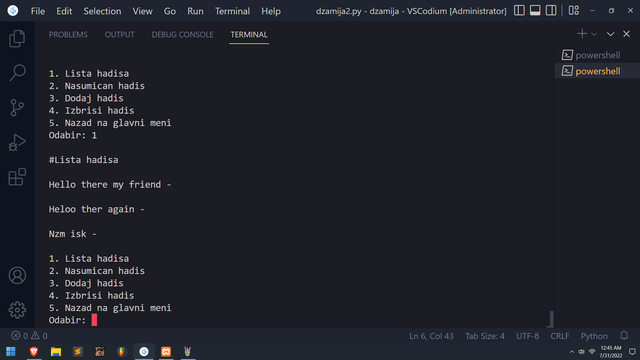Image resolution: width=640 pixels, height=360 pixels.
Task: Click Ln 6, Col 43 in status bar
Action: point(431,336)
